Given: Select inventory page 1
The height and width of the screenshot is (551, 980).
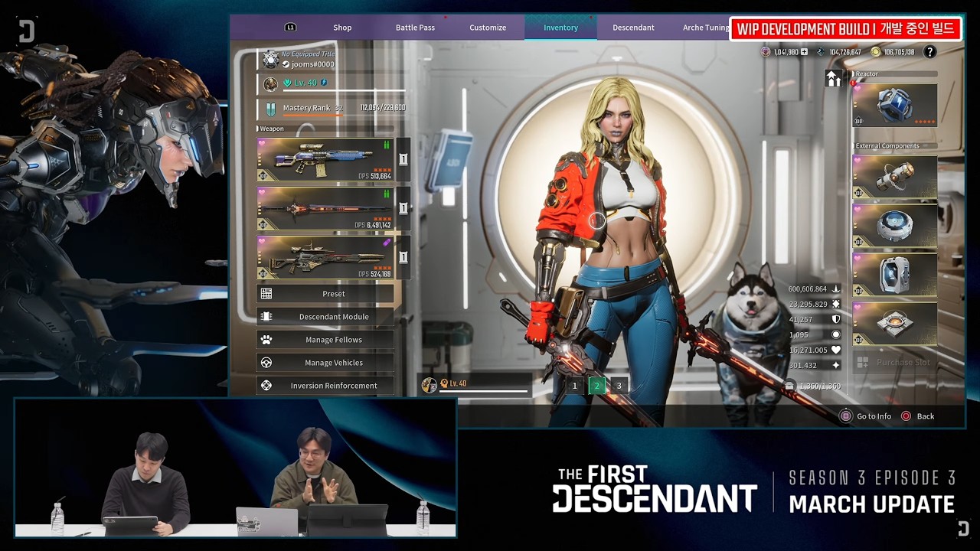Looking at the screenshot, I should (x=575, y=386).
